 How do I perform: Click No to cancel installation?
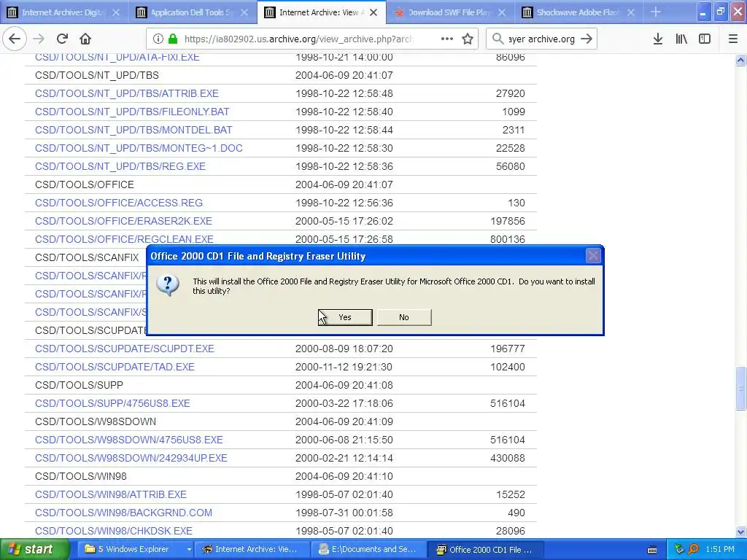[x=404, y=317]
